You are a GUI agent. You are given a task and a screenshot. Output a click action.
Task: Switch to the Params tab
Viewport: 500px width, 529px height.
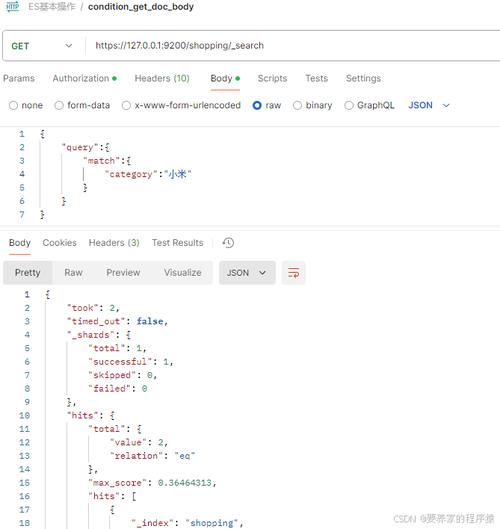coord(19,78)
